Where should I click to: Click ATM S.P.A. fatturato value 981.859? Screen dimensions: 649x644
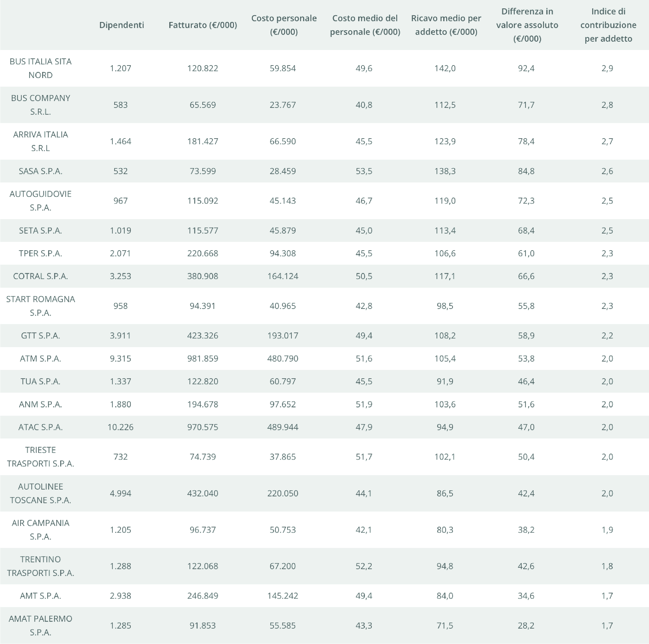tap(203, 359)
